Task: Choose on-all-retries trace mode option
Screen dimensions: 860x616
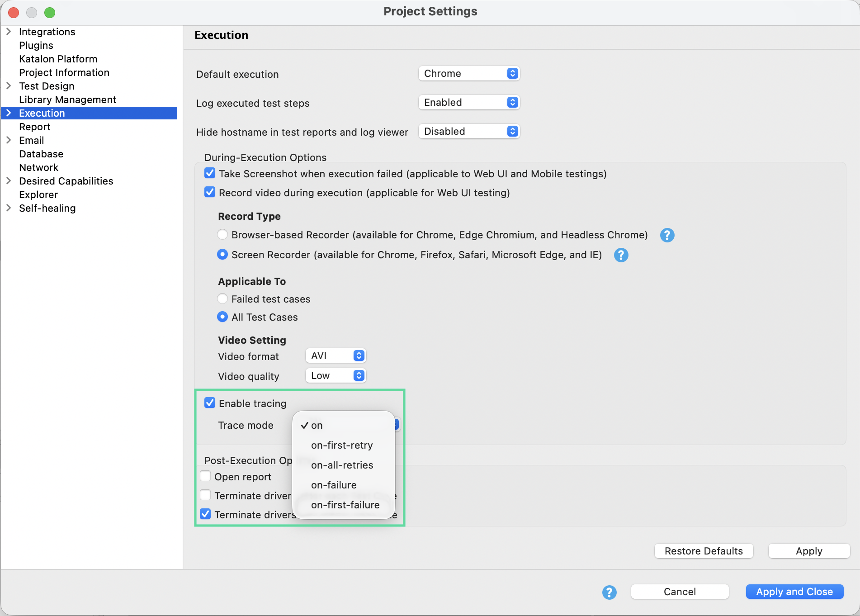Action: click(342, 465)
